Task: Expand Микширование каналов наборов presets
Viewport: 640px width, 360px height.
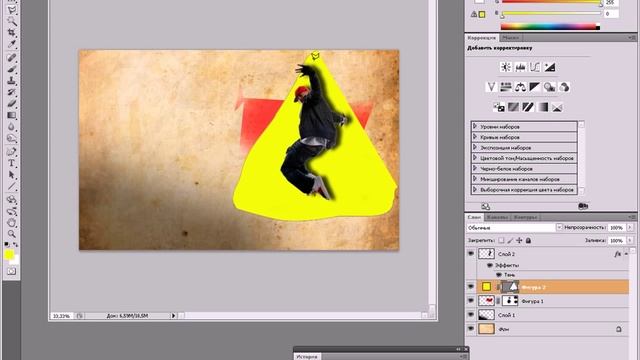Action: coord(475,179)
